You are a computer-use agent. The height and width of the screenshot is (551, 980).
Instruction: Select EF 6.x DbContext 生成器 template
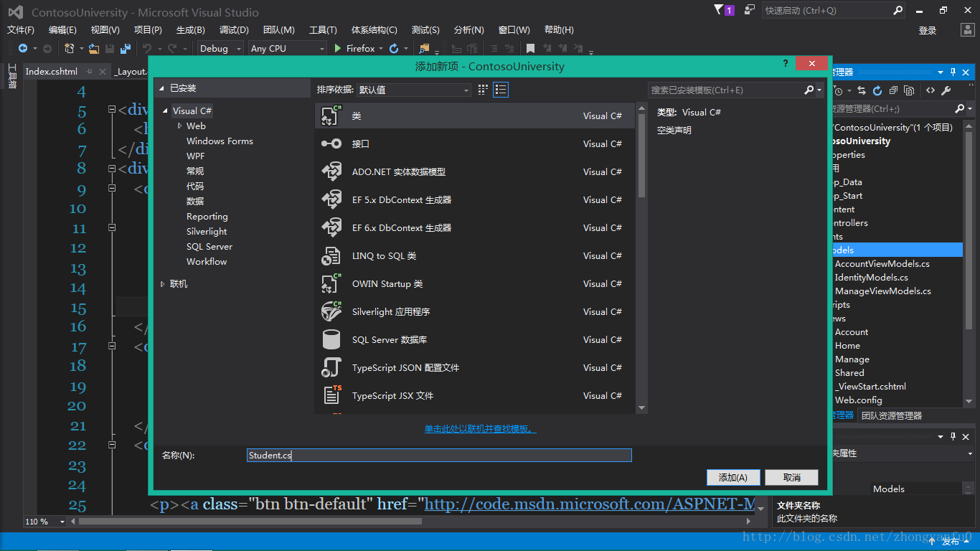coord(475,227)
